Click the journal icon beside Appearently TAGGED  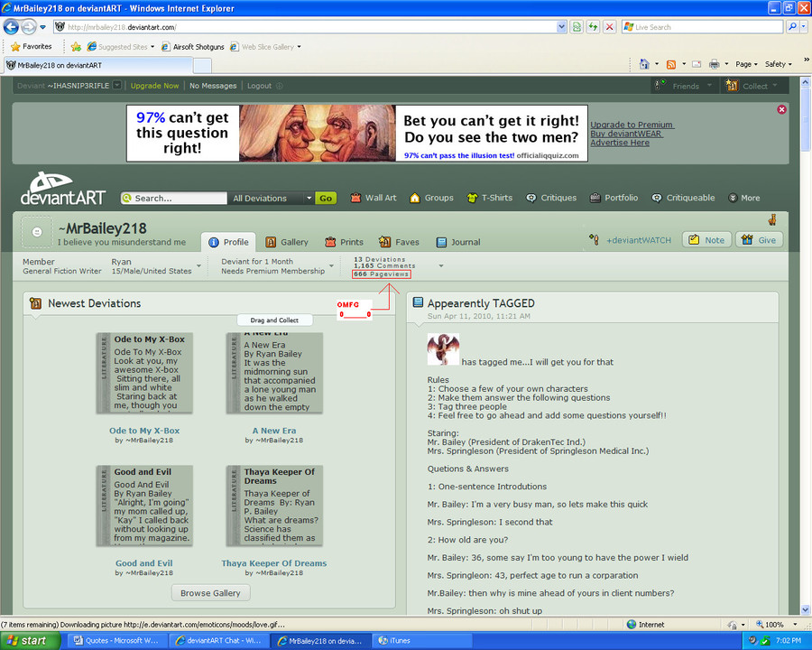(x=418, y=302)
